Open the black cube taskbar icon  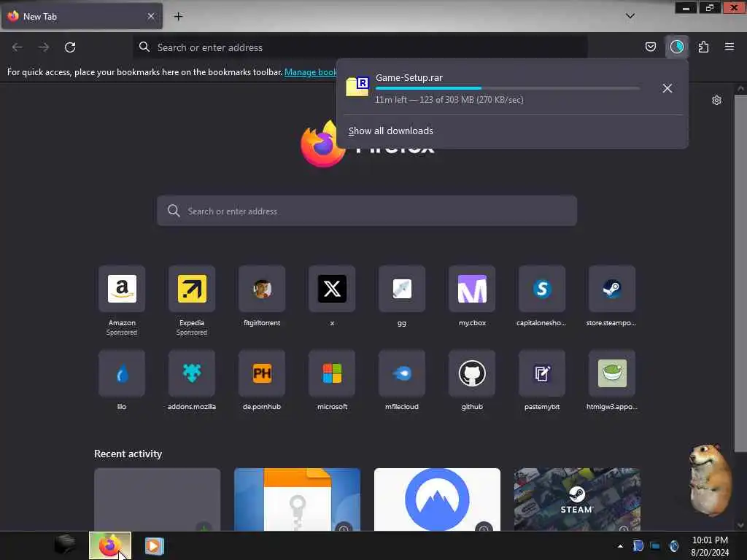coord(65,544)
